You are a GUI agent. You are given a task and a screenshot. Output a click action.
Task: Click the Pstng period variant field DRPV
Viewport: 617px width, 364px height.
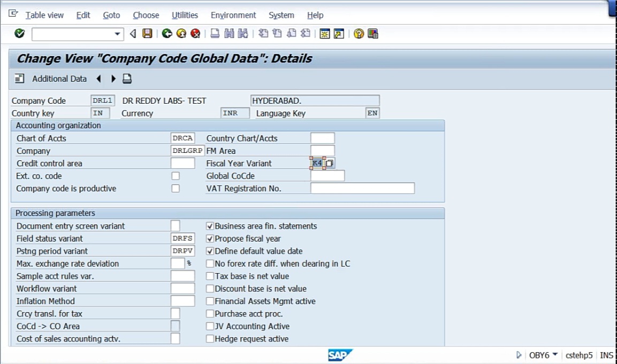[x=183, y=251]
